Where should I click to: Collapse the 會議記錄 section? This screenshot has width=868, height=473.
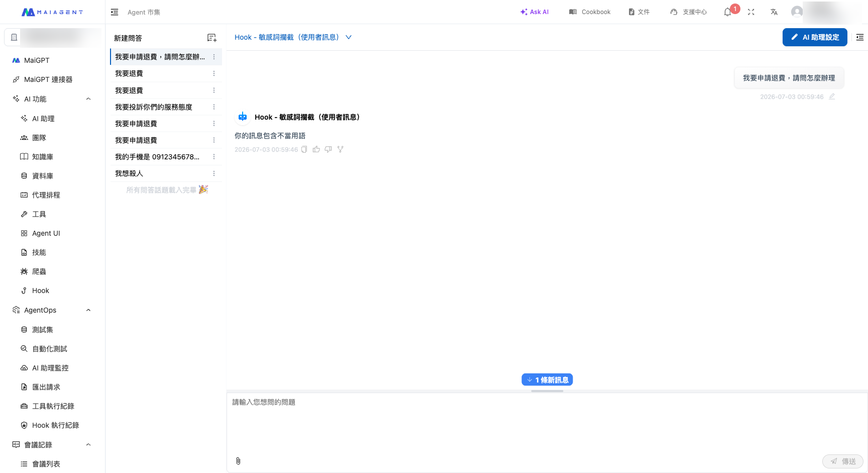tap(88, 445)
